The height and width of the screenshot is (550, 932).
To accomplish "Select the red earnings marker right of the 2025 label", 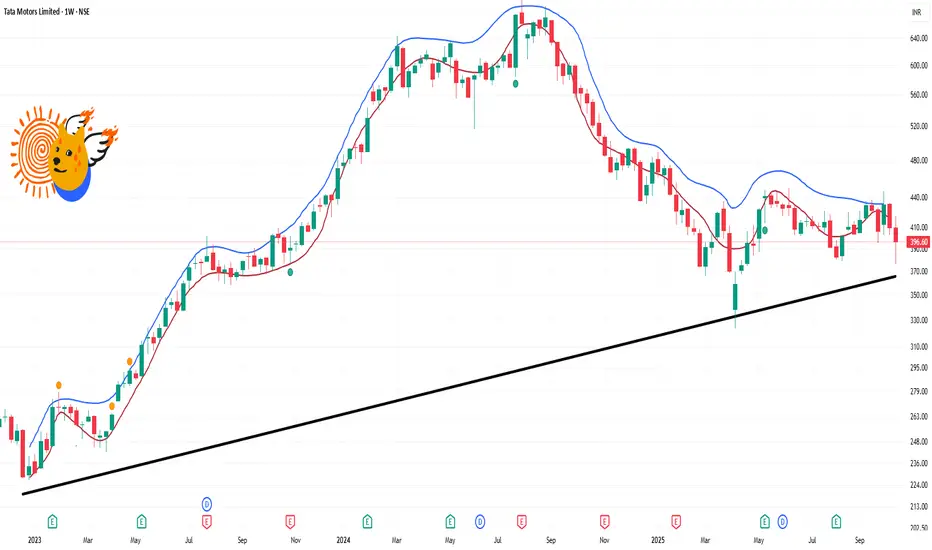I will pos(676,521).
